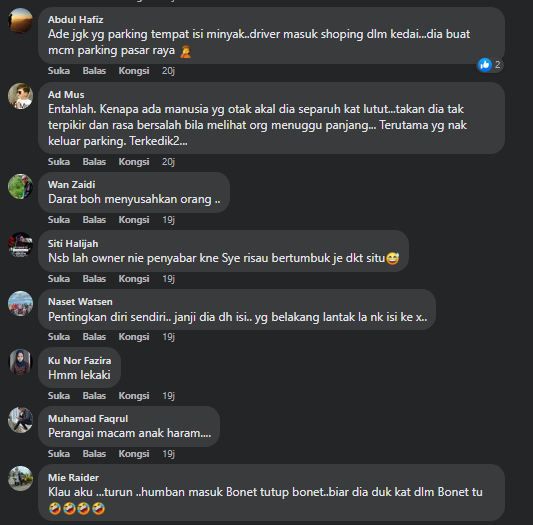This screenshot has width=533, height=525.
Task: Open Wan Zaidi's avatar image
Action: 20,186
